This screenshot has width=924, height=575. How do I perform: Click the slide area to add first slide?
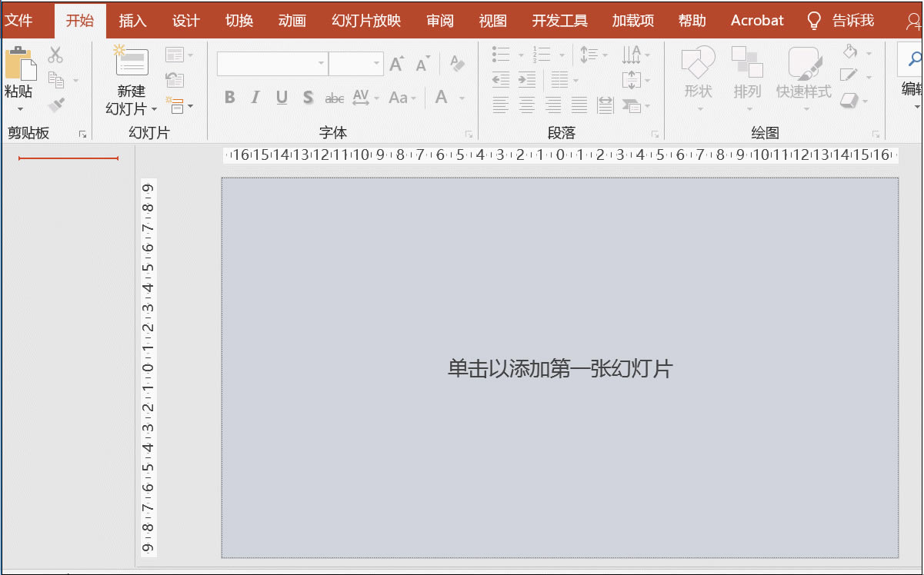coord(559,369)
